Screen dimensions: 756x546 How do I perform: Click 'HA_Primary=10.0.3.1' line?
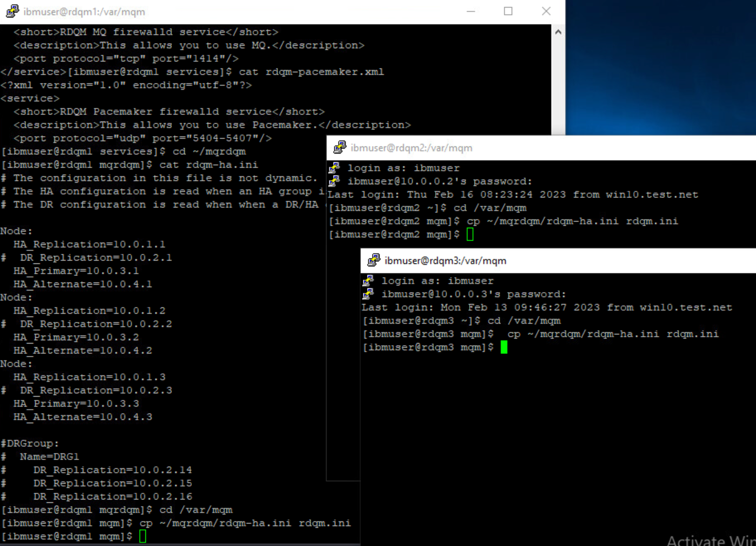[76, 271]
